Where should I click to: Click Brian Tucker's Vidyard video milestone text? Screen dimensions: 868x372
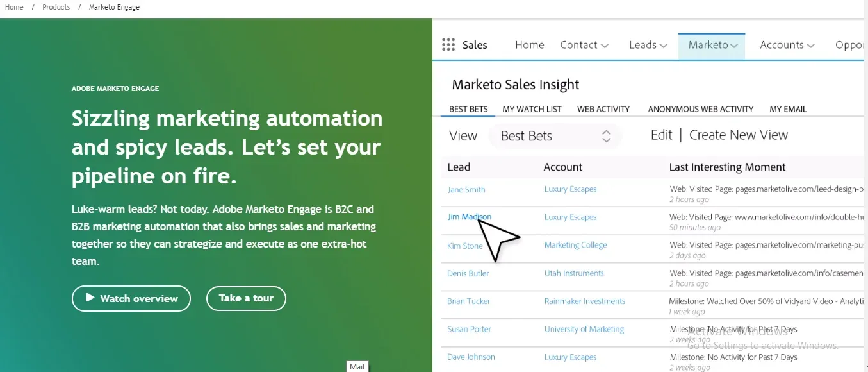pyautogui.click(x=767, y=301)
